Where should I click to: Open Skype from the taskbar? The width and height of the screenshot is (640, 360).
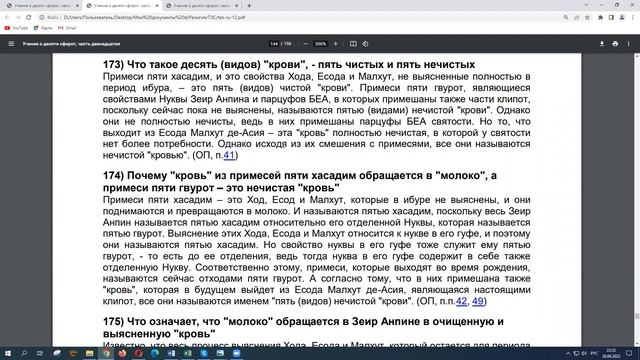click(204, 353)
